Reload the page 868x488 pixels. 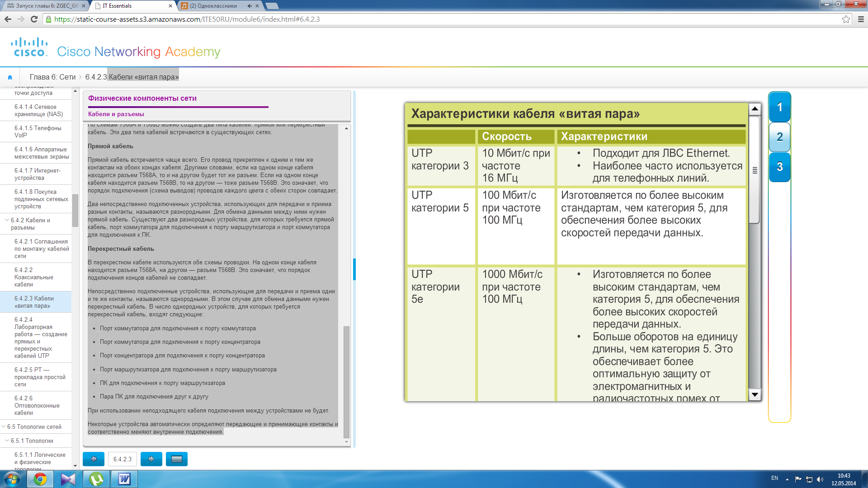coord(34,19)
